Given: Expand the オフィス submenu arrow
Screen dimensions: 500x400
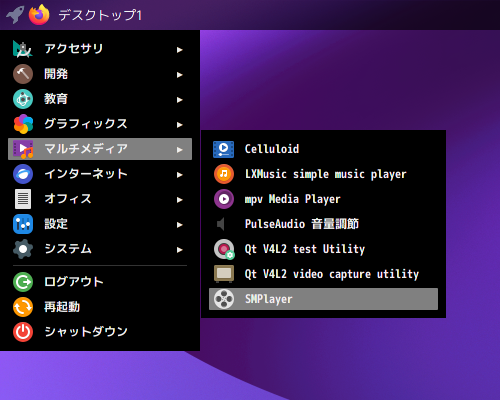Looking at the screenshot, I should [x=180, y=200].
